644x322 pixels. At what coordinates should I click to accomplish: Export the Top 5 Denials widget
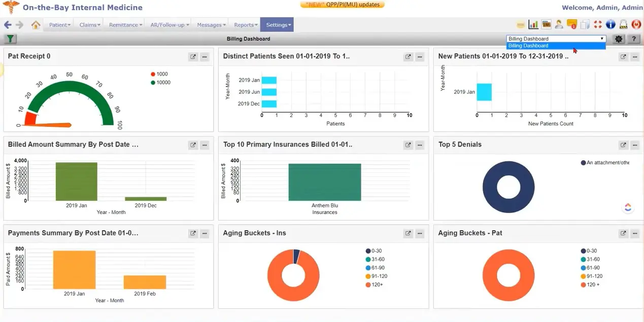[623, 145]
